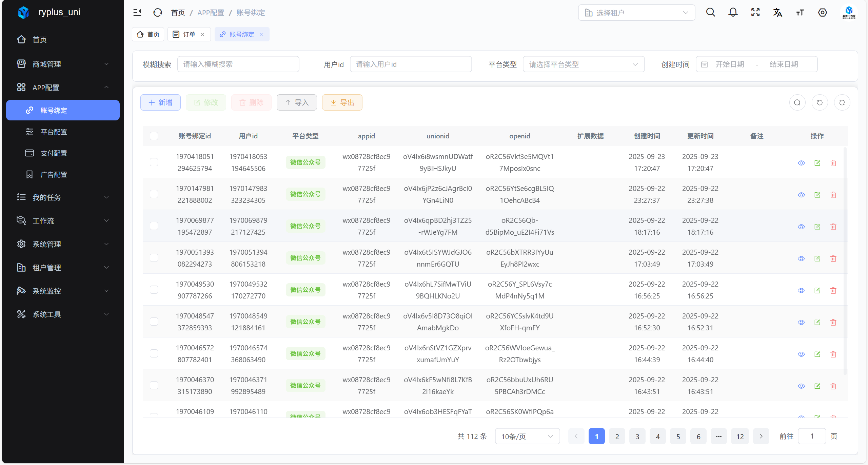Tick the checkbox for row 1970418051294625794

(154, 162)
